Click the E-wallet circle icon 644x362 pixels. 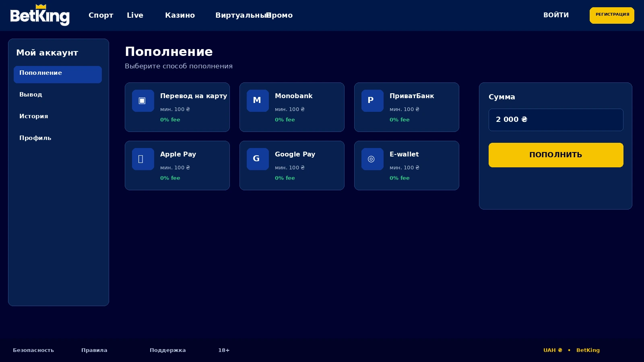click(372, 159)
